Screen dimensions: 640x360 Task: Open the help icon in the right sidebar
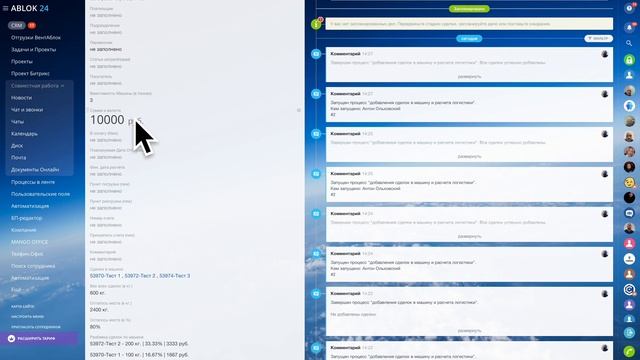point(629,8)
